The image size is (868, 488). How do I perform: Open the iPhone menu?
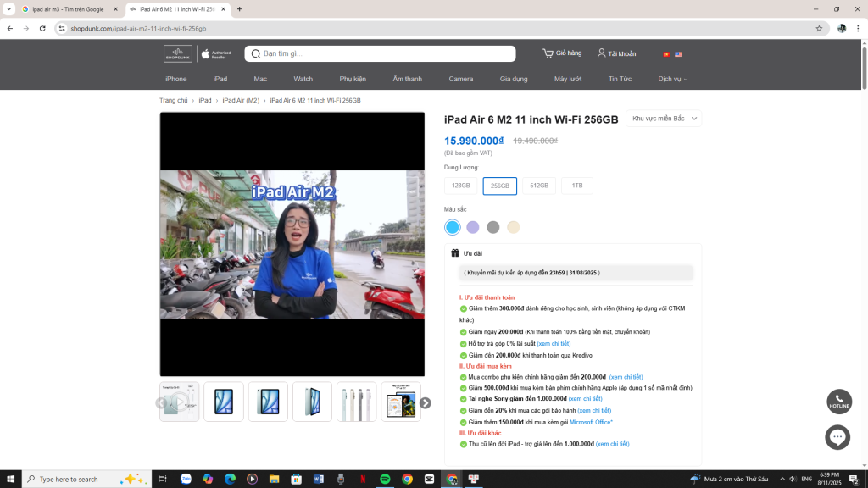(x=176, y=79)
